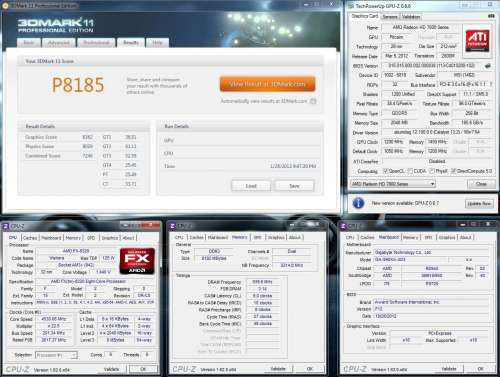Screen dimensions: 500x377
Task: Click the 3DMark 11 title bar icon
Action: (5, 6)
